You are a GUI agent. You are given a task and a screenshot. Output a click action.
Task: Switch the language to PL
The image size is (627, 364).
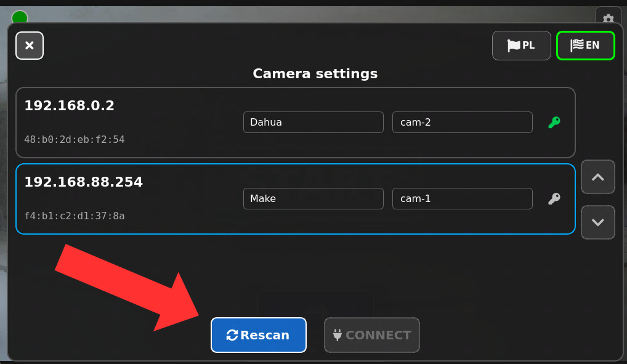[x=522, y=46]
